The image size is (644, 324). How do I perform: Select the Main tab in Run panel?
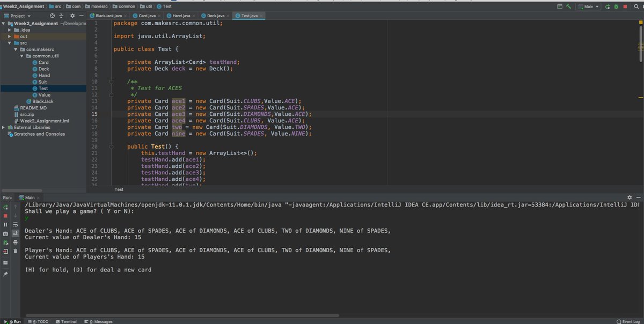point(30,198)
